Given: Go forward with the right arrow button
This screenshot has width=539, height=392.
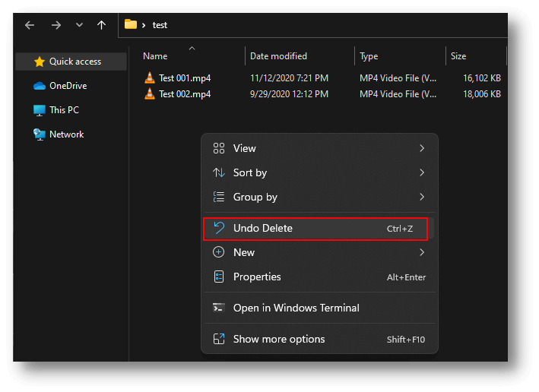Looking at the screenshot, I should pyautogui.click(x=56, y=25).
